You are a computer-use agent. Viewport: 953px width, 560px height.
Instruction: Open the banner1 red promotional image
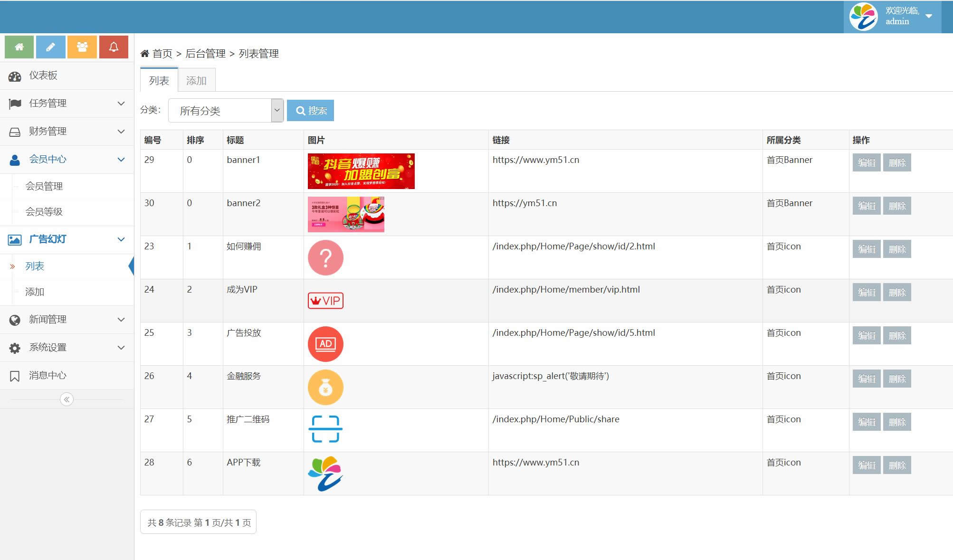point(361,171)
